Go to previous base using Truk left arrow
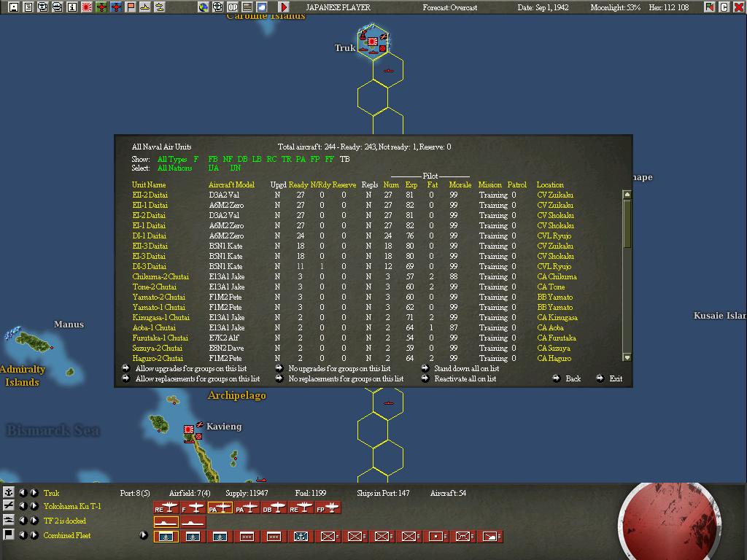The image size is (747, 560). (23, 492)
